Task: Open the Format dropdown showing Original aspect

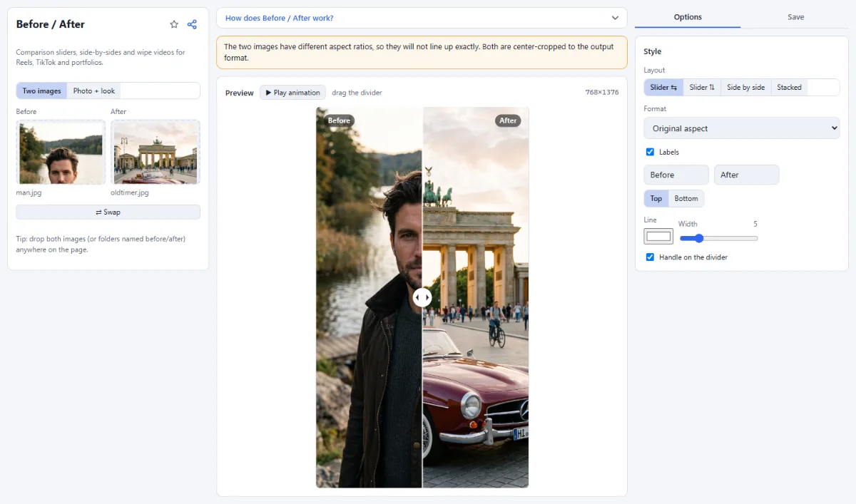Action: [x=742, y=128]
